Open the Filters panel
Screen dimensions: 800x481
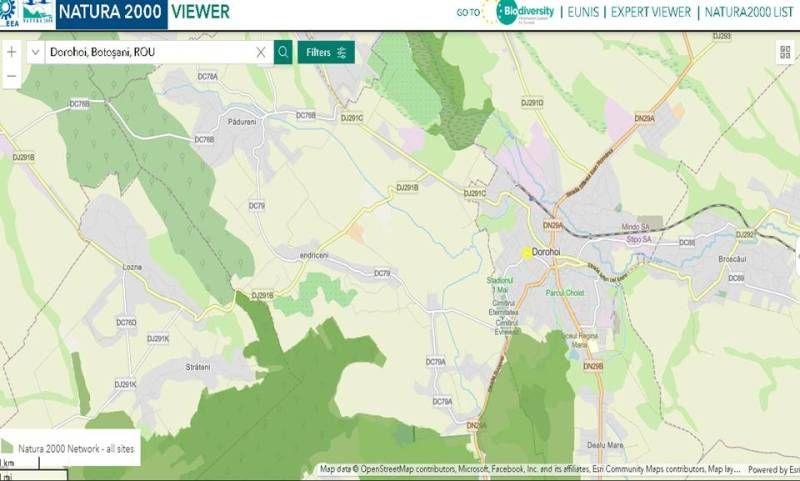click(325, 52)
